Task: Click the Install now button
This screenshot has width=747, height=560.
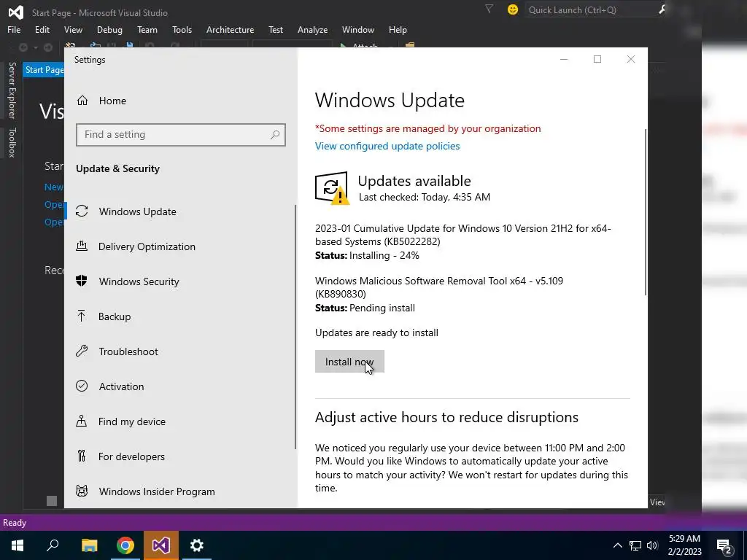Action: coord(349,362)
